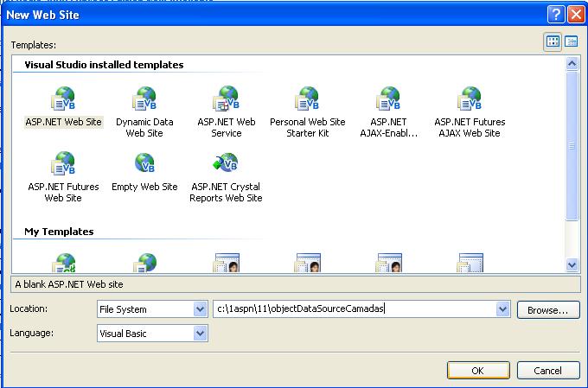
Task: Click the 'Empty Web Site' label text
Action: (144, 187)
